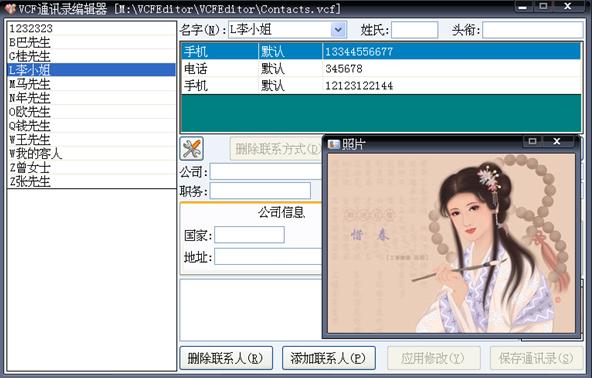This screenshot has height=378, width=592.
Task: Click the 姓氏 input field
Action: click(415, 29)
